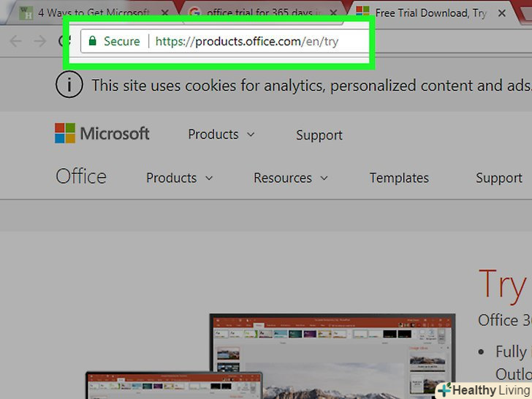Click the cookies analytics notice text

coord(311,85)
